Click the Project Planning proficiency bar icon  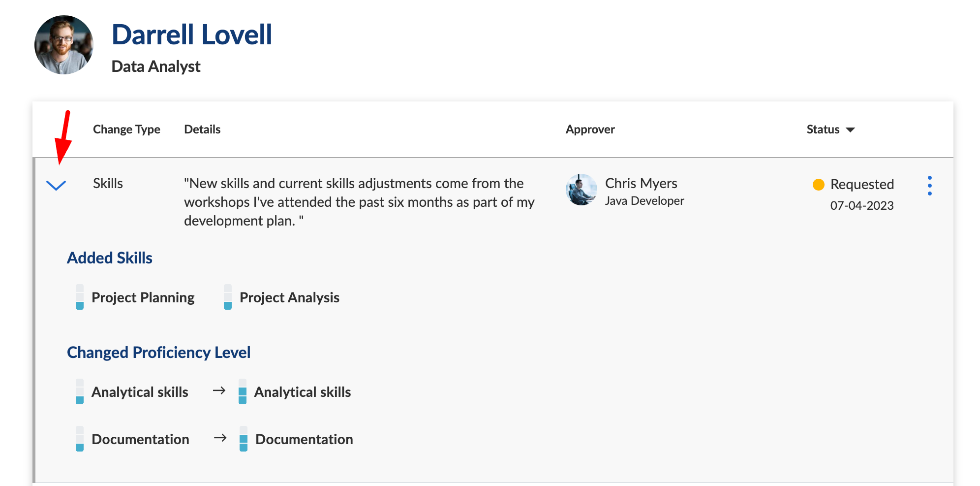(x=80, y=297)
